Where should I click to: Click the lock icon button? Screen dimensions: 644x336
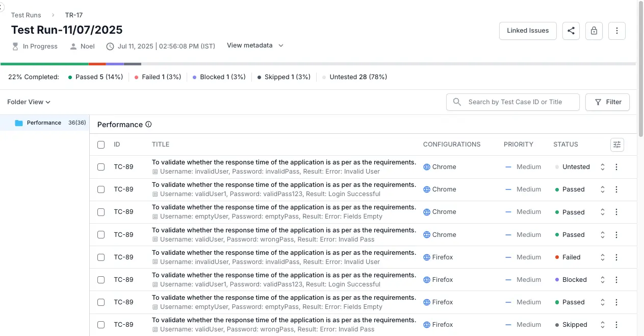click(x=594, y=31)
